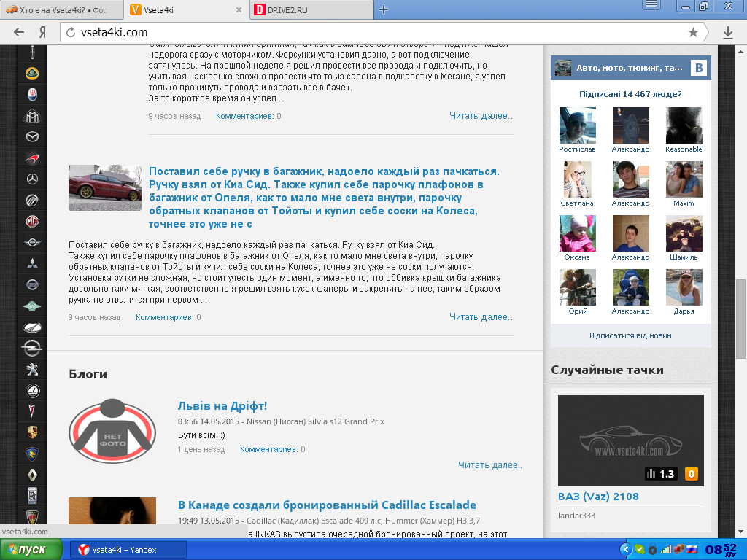Viewport: 747px width, 560px height.
Task: Open the Plymouth ship logo
Action: click(32, 391)
